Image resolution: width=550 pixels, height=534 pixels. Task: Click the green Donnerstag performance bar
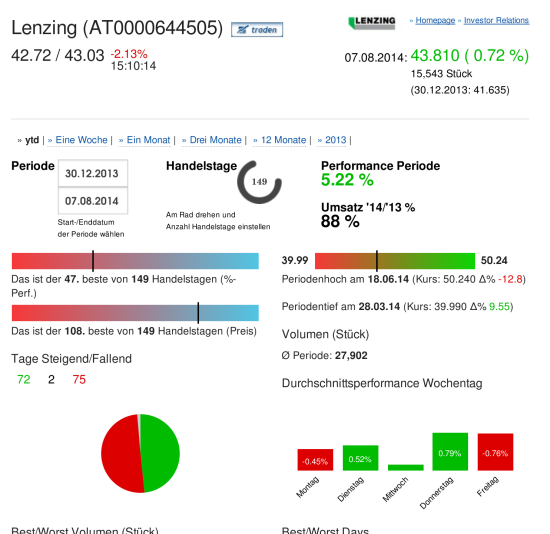450,452
